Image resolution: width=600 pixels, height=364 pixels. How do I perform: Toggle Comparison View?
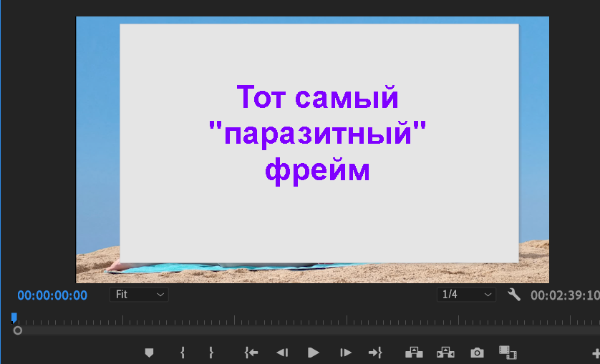click(x=508, y=353)
